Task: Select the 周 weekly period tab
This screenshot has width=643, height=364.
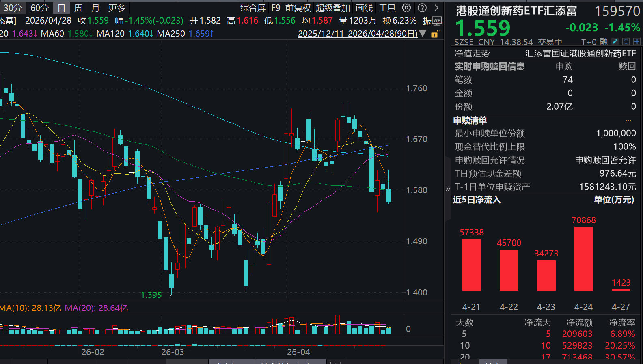Action: click(x=78, y=8)
